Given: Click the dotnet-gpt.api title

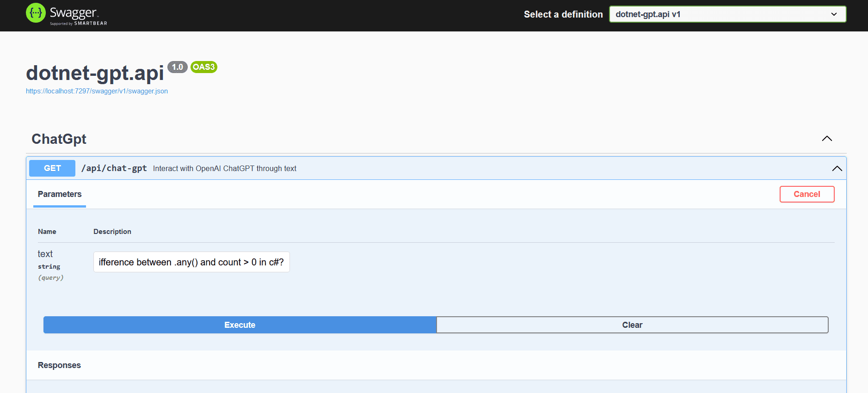Looking at the screenshot, I should point(95,73).
